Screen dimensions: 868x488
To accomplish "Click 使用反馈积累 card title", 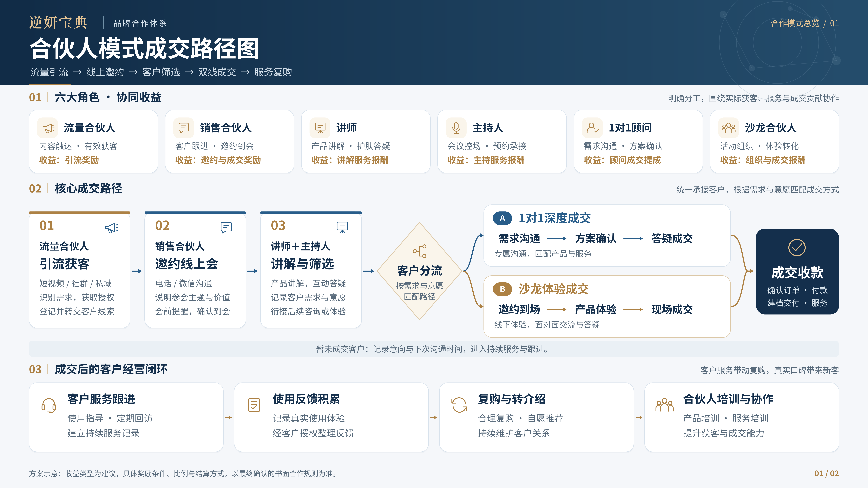I will (306, 399).
